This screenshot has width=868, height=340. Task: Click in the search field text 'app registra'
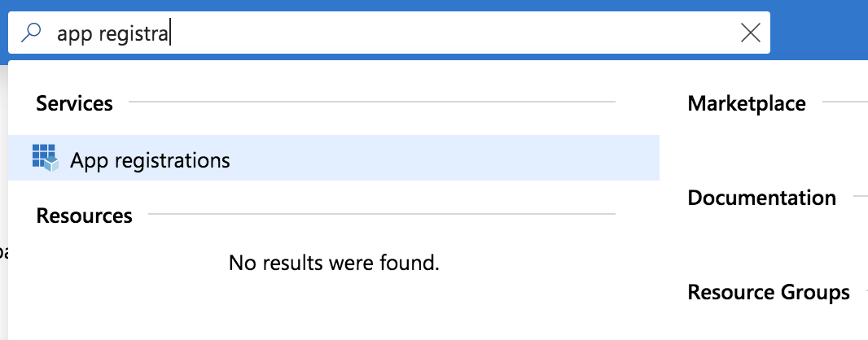112,33
